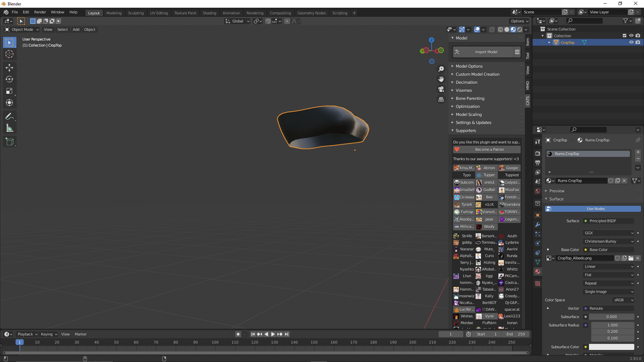Toggle viewport overlays button

pos(477,30)
